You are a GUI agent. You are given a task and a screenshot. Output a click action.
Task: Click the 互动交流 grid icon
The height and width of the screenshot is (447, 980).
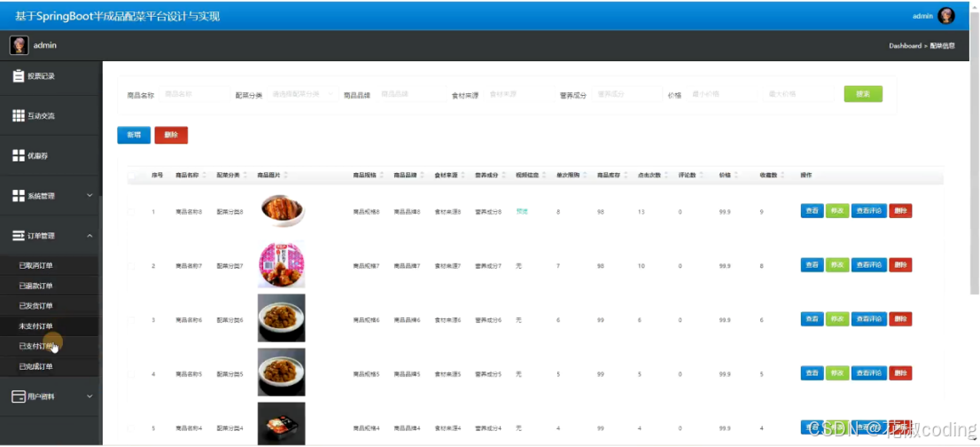pos(18,115)
